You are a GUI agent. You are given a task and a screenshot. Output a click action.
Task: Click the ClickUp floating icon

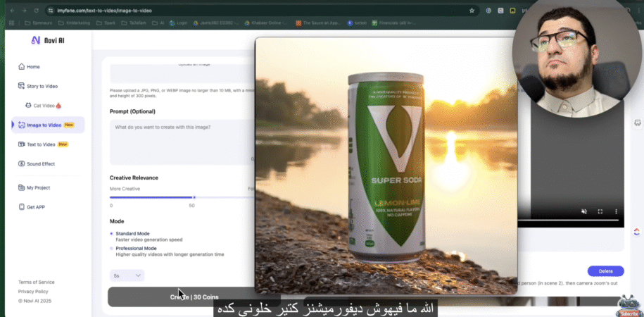coord(636,232)
